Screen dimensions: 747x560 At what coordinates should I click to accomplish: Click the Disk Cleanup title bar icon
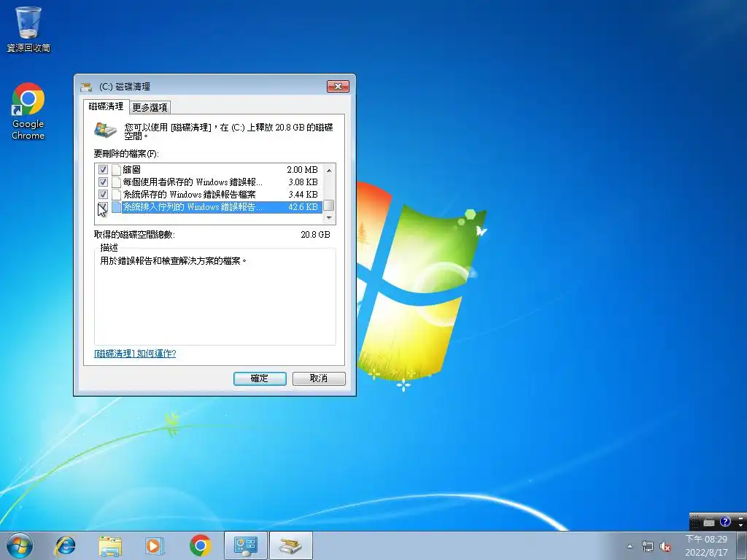[86, 87]
